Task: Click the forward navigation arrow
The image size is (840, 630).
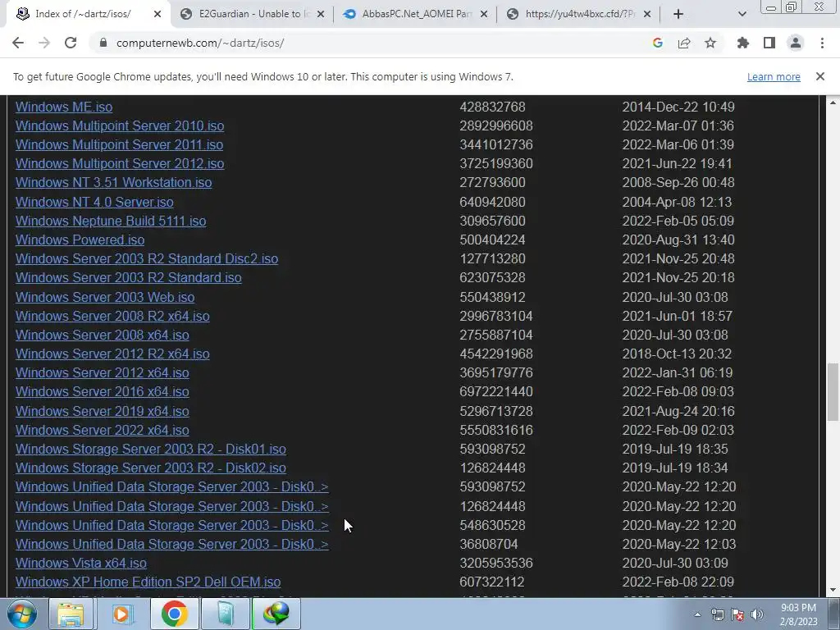Action: pos(44,43)
